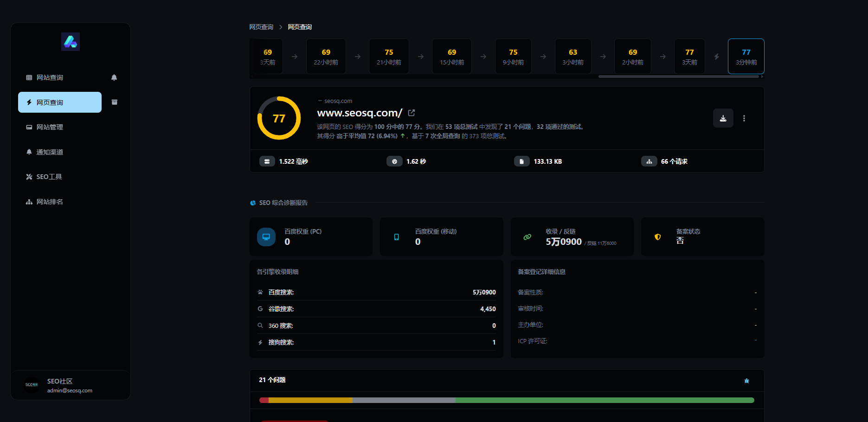Click the 网页查询 breadcrumb parent link
The image size is (868, 422).
point(261,27)
